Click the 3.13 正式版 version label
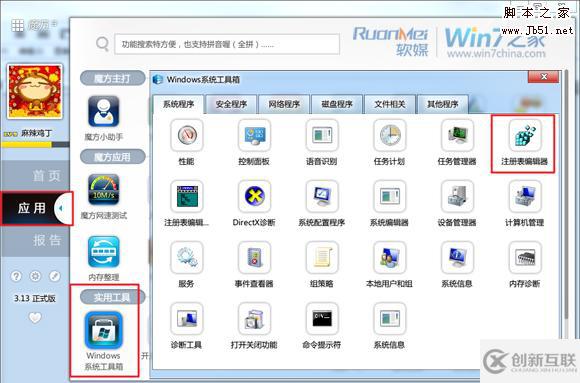580x383 pixels. pos(35,298)
